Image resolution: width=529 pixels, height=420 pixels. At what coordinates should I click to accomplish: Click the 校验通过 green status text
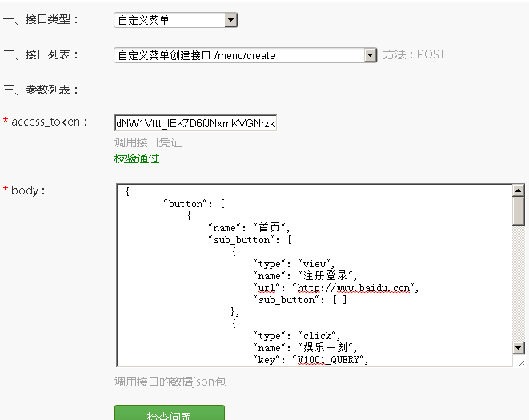pyautogui.click(x=137, y=158)
